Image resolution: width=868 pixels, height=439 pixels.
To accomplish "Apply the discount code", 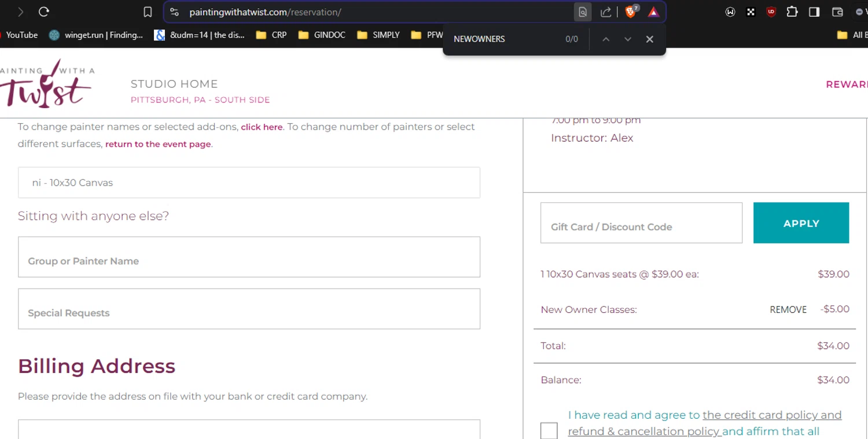I will click(801, 223).
